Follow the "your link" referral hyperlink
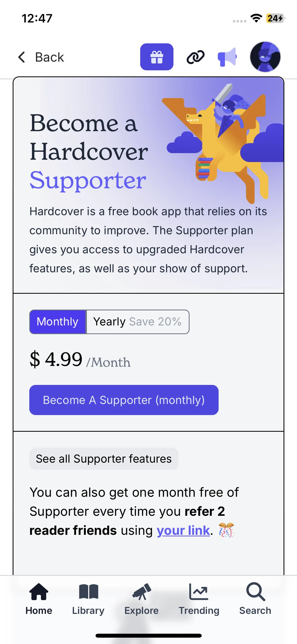The height and width of the screenshot is (644, 297). coord(183,531)
